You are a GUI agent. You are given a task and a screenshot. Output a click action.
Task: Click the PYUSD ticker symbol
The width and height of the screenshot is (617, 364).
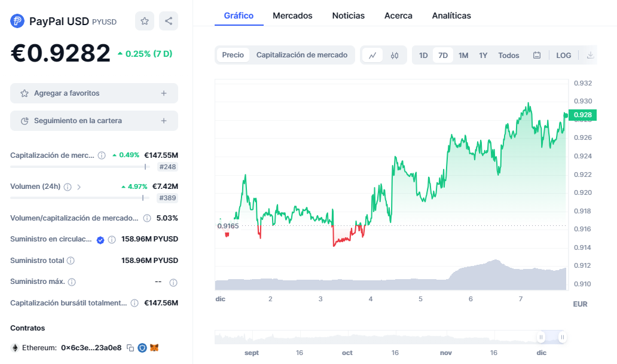coord(104,22)
